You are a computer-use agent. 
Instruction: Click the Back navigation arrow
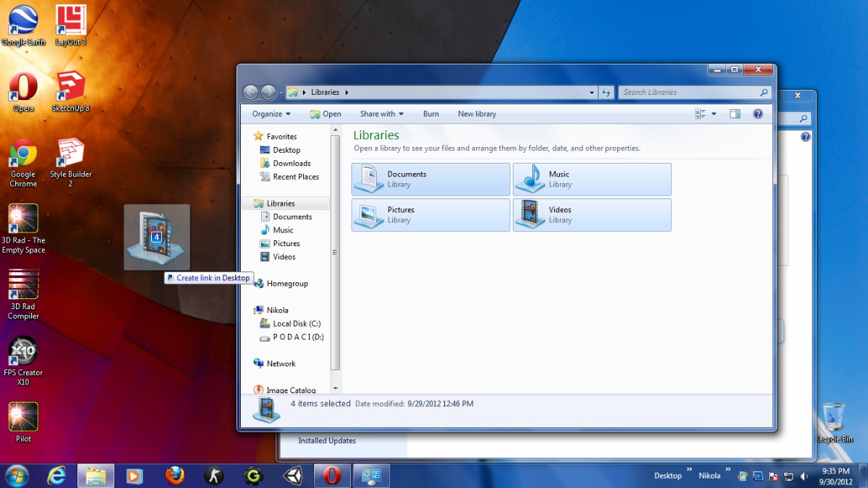(251, 92)
